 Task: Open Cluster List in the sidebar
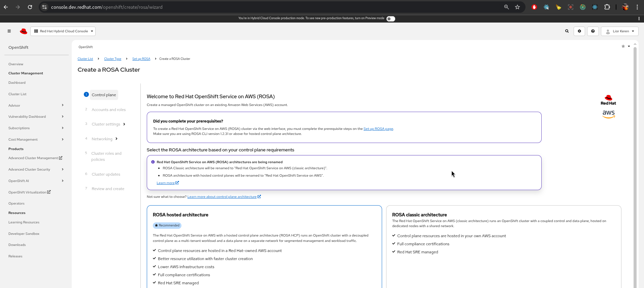[18, 94]
